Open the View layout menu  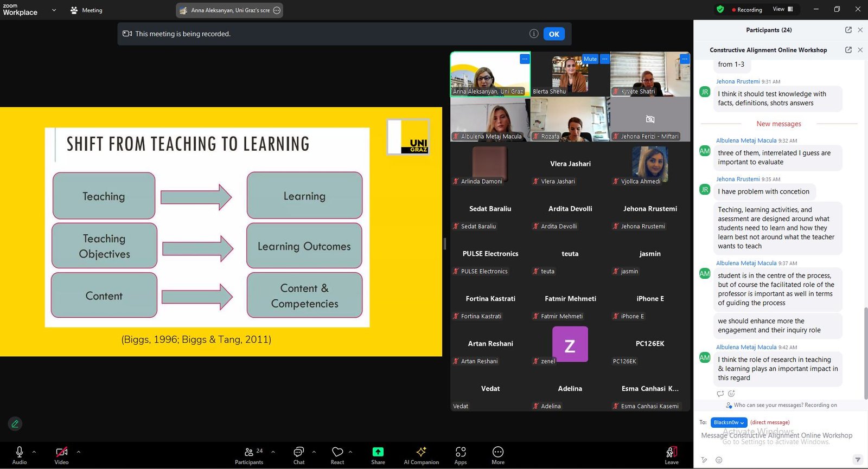click(782, 9)
